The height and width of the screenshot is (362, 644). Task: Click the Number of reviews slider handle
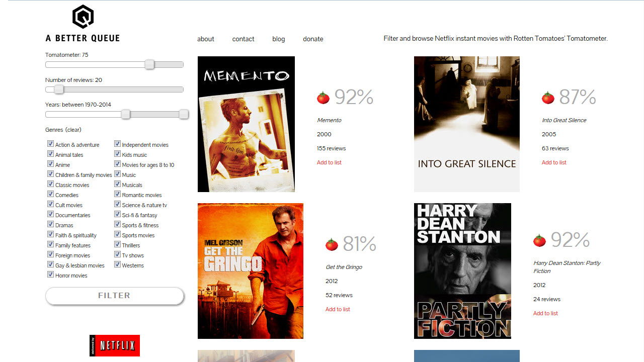59,89
